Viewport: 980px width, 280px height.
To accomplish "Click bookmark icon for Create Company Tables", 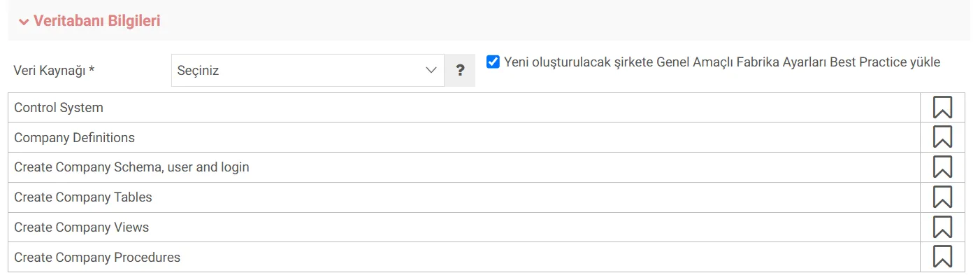I will pyautogui.click(x=942, y=197).
